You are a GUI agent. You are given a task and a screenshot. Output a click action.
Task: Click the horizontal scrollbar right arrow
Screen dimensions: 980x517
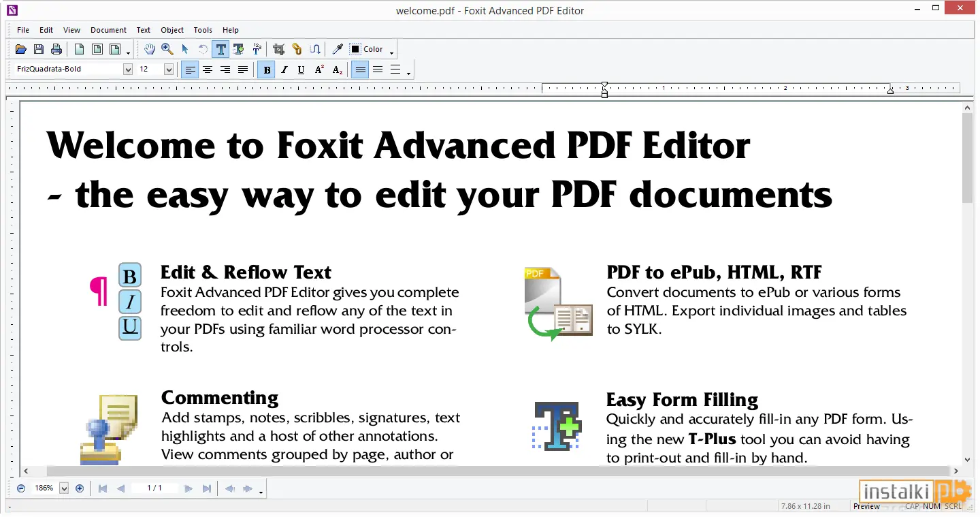956,471
